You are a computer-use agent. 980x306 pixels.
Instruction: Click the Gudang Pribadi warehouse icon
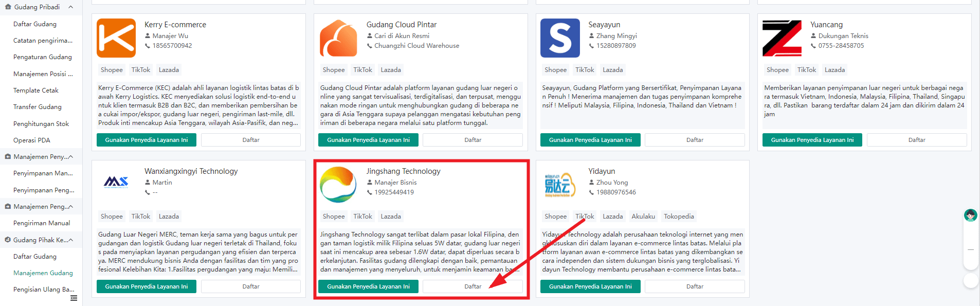point(8,7)
